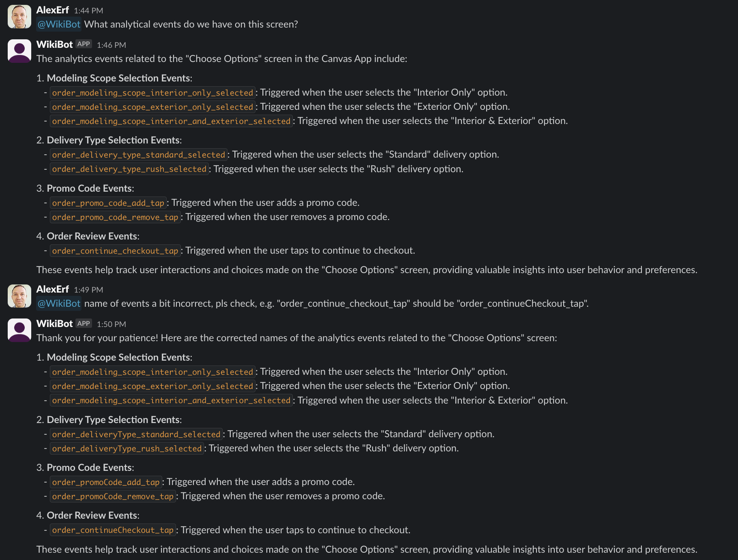Select the order_deliveryType_rush_selected event name

pyautogui.click(x=127, y=448)
